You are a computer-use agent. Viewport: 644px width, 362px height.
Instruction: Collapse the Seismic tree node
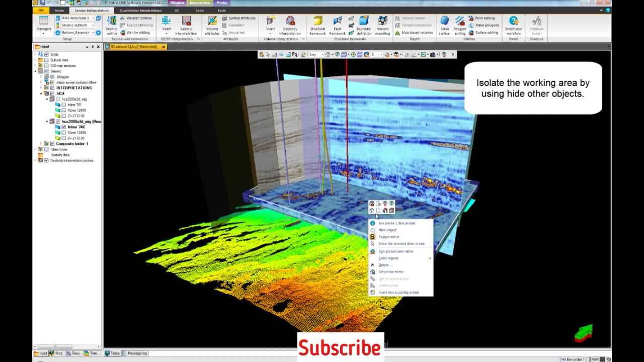click(36, 71)
